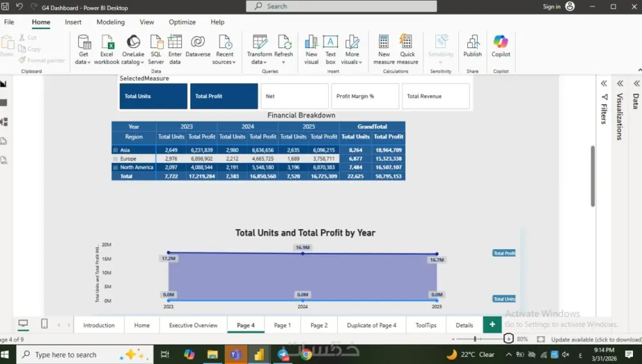Open the File menu
The width and height of the screenshot is (642, 364).
pos(9,22)
